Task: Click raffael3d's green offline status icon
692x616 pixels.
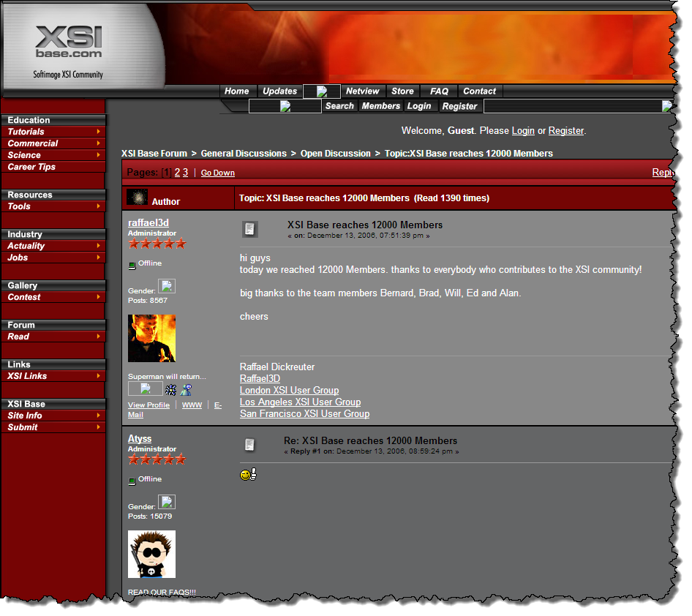Action: (132, 265)
